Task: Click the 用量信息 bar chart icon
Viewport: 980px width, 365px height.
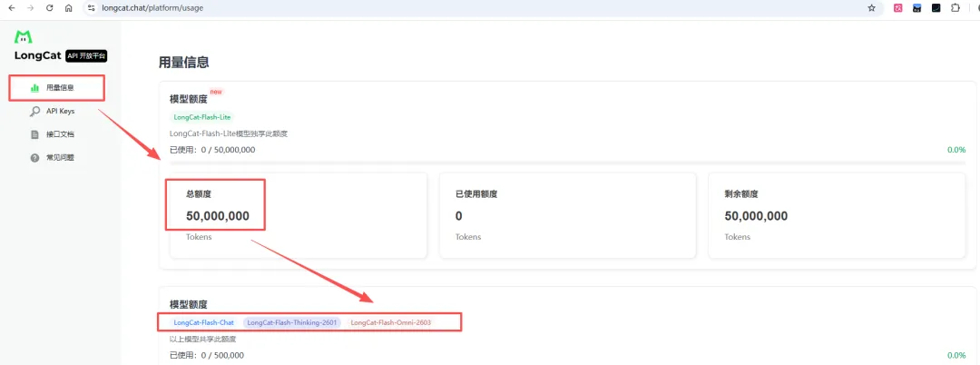Action: [x=35, y=88]
